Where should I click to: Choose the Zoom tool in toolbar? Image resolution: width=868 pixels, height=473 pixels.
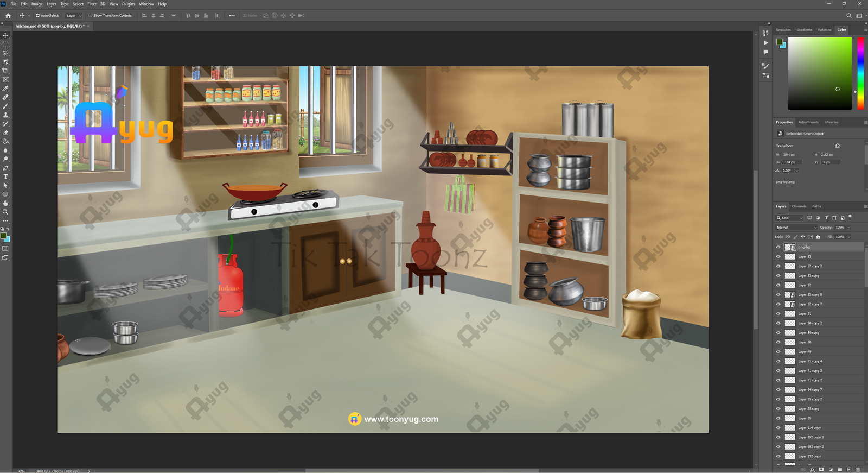(x=5, y=212)
